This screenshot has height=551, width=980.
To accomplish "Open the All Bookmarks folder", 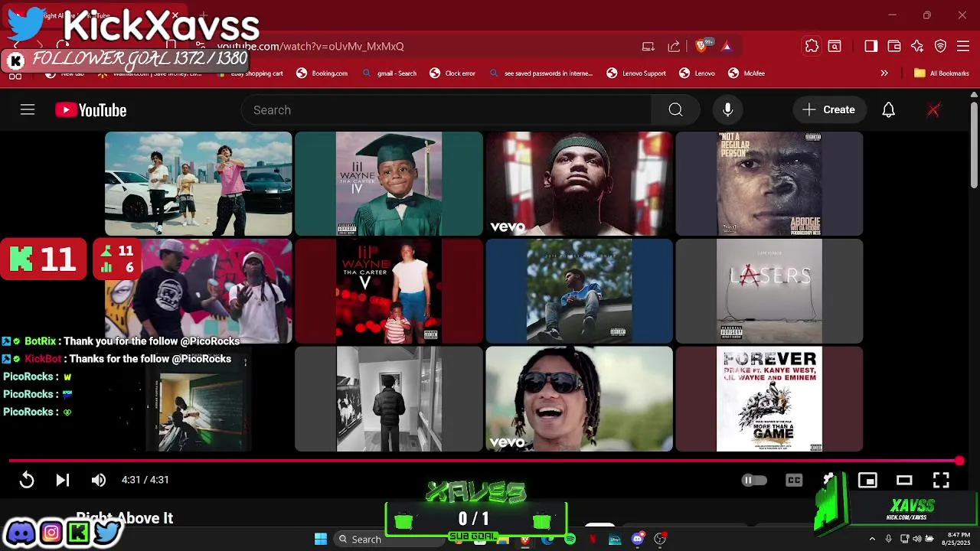I will (942, 73).
